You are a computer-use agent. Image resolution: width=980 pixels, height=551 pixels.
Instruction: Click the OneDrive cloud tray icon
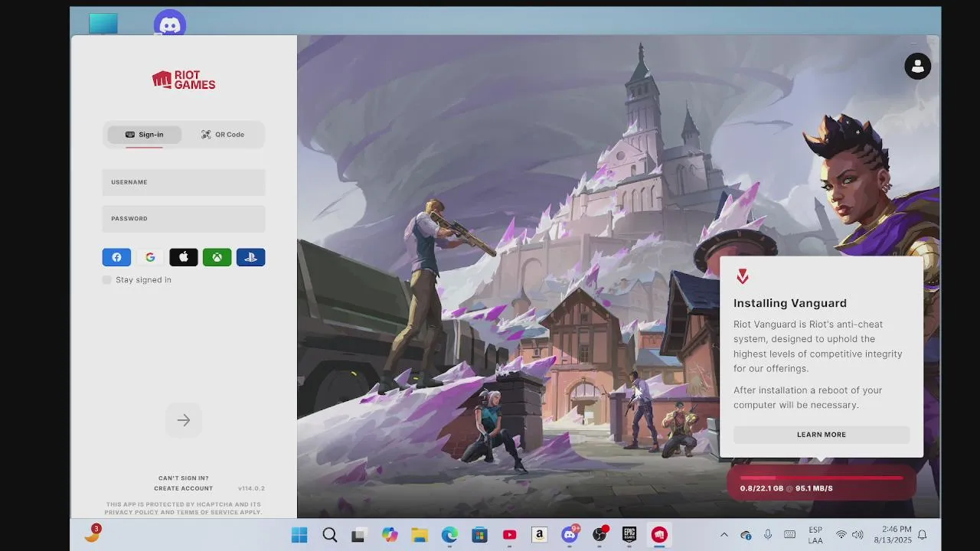pyautogui.click(x=746, y=535)
